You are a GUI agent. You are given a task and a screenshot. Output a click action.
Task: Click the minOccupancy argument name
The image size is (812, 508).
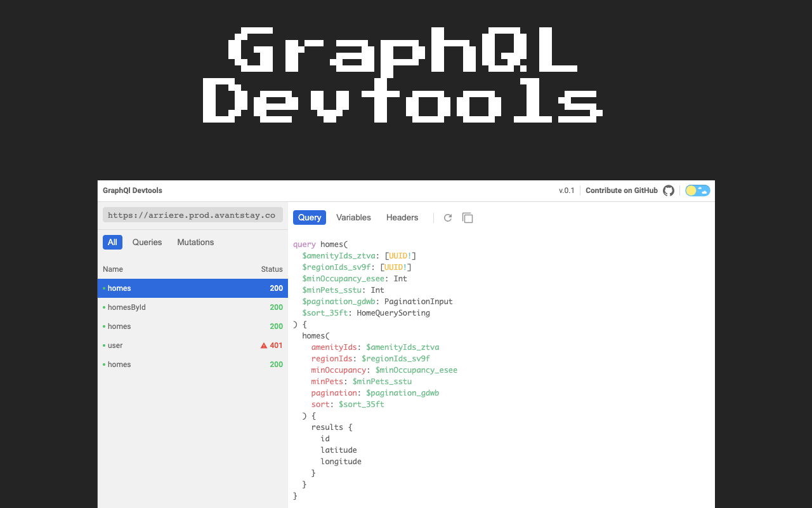pyautogui.click(x=339, y=370)
